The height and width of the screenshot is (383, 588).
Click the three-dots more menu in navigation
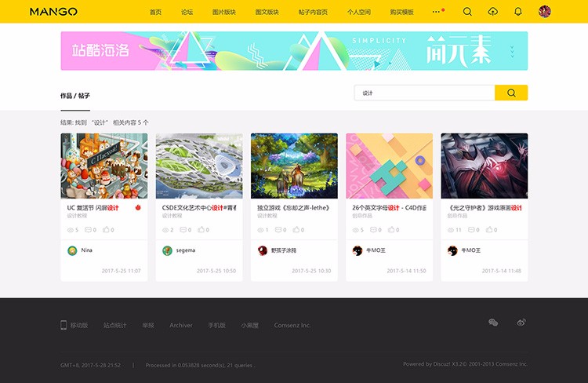(436, 12)
